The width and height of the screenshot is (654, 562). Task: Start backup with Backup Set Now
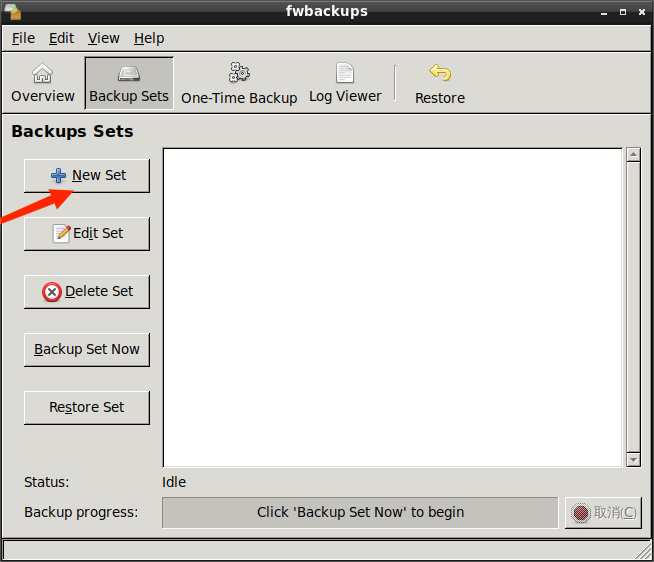tap(88, 349)
